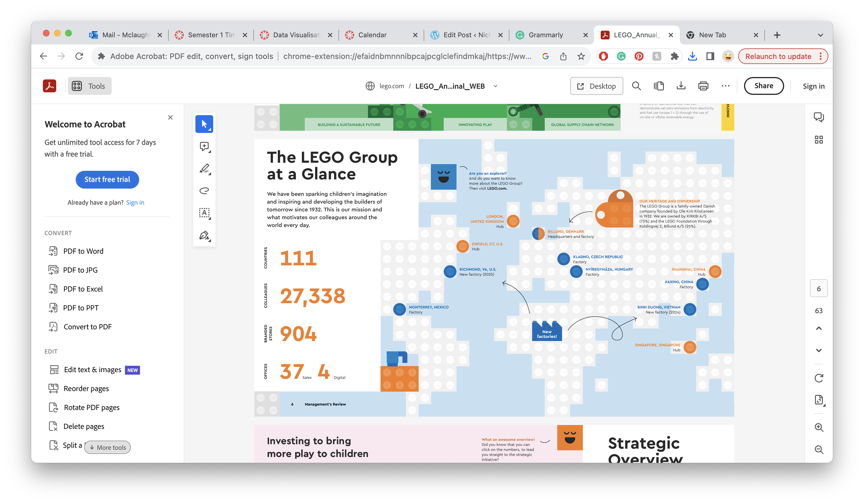
Task: Select the arrow selection tool
Action: pyautogui.click(x=204, y=124)
